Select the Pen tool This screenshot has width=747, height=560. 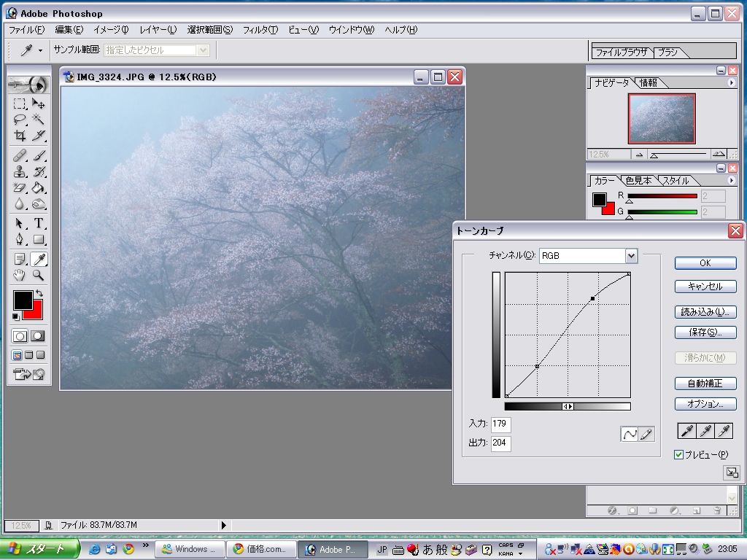(x=20, y=239)
